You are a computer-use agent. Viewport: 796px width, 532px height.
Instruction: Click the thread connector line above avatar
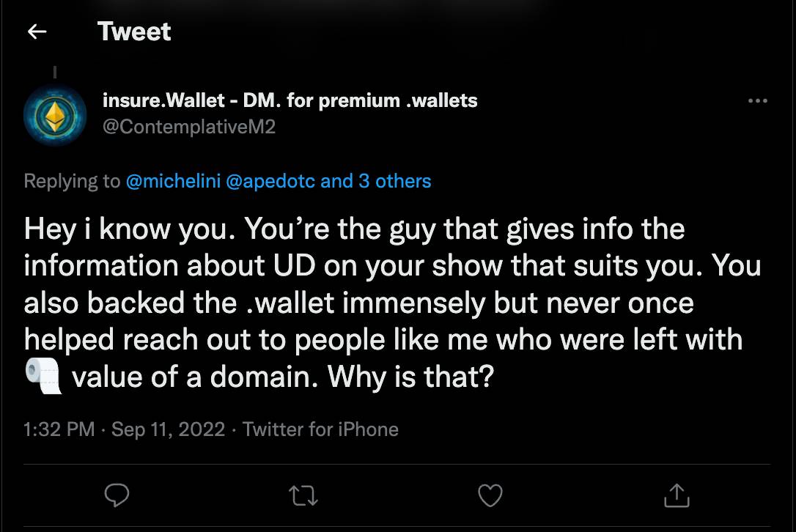click(x=55, y=73)
